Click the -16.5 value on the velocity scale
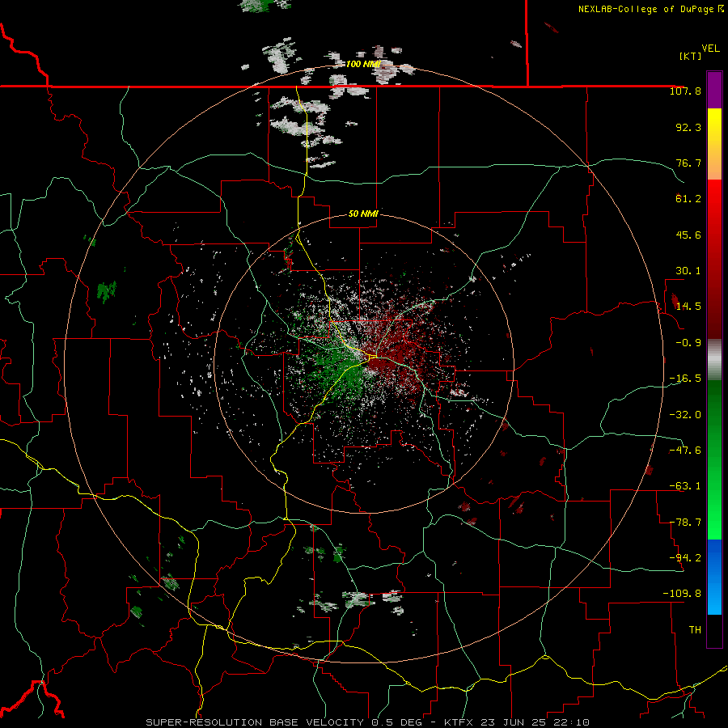 685,379
